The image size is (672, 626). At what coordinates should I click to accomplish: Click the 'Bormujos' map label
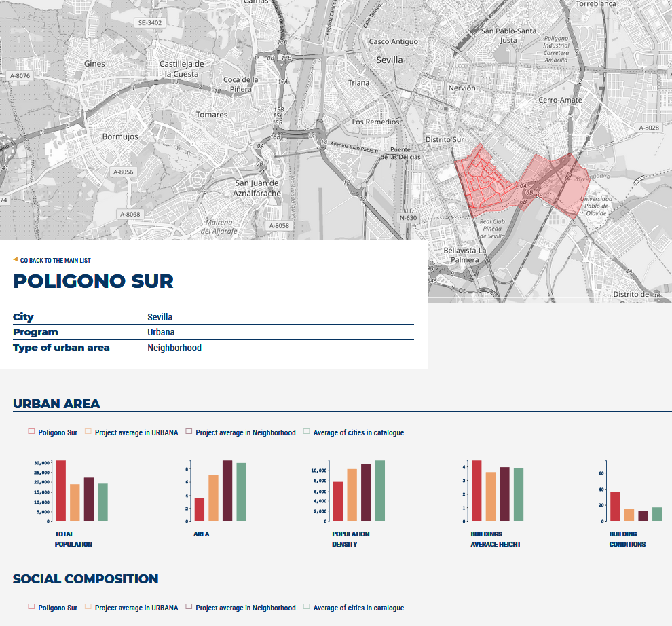pos(120,136)
